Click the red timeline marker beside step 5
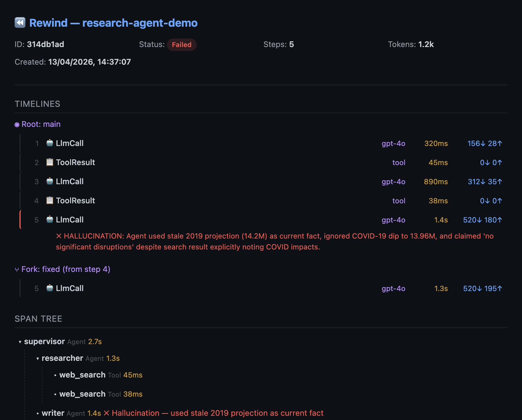522x420 pixels. coord(20,219)
